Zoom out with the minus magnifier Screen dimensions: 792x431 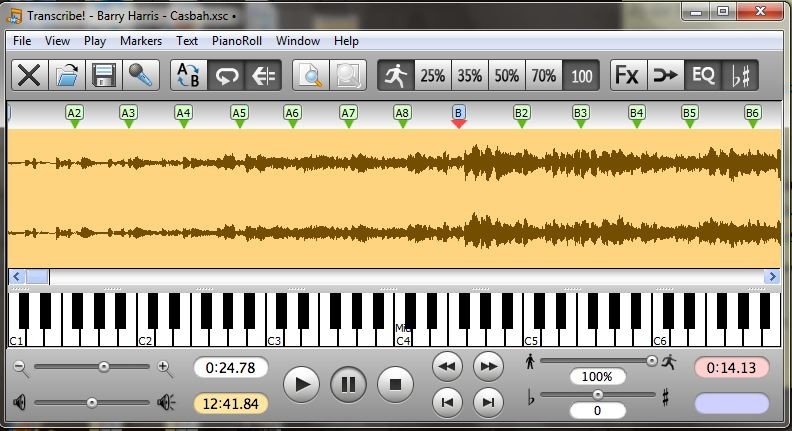tap(21, 368)
